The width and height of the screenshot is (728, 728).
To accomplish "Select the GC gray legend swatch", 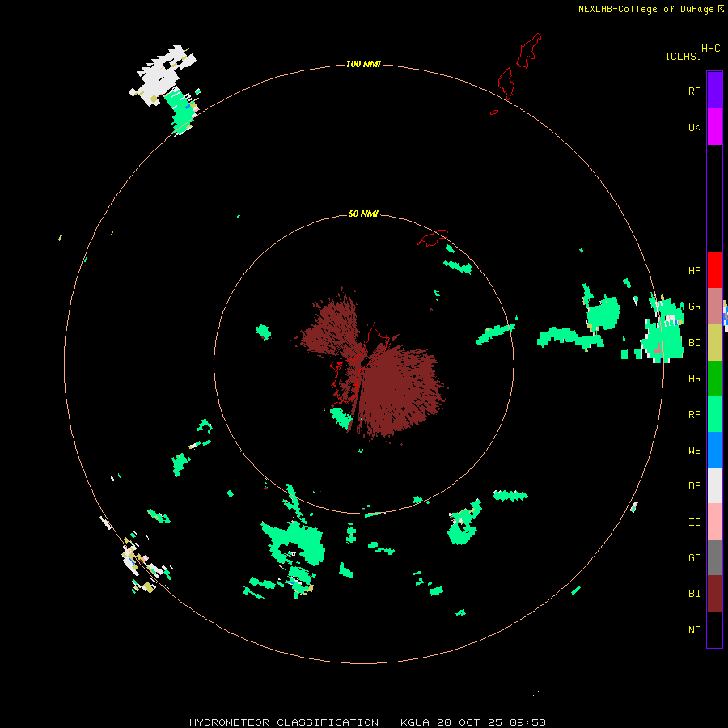I will [x=714, y=557].
